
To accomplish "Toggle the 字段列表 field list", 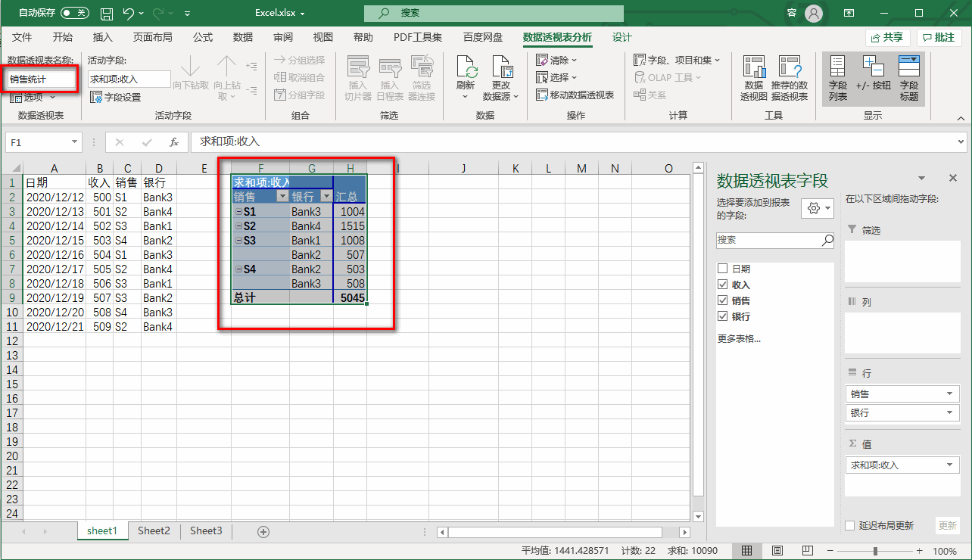I will (x=838, y=79).
